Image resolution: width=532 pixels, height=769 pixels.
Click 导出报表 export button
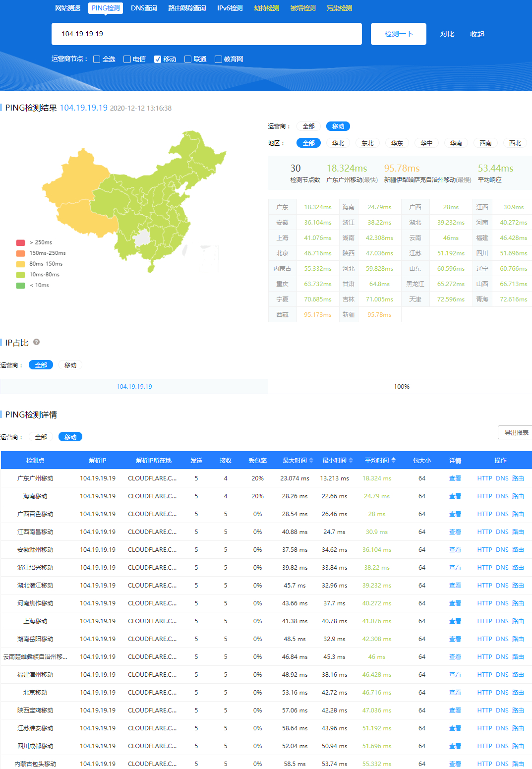pos(516,432)
